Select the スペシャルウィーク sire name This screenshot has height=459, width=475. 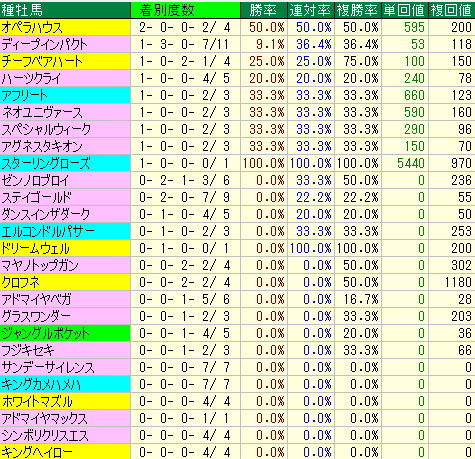point(65,129)
